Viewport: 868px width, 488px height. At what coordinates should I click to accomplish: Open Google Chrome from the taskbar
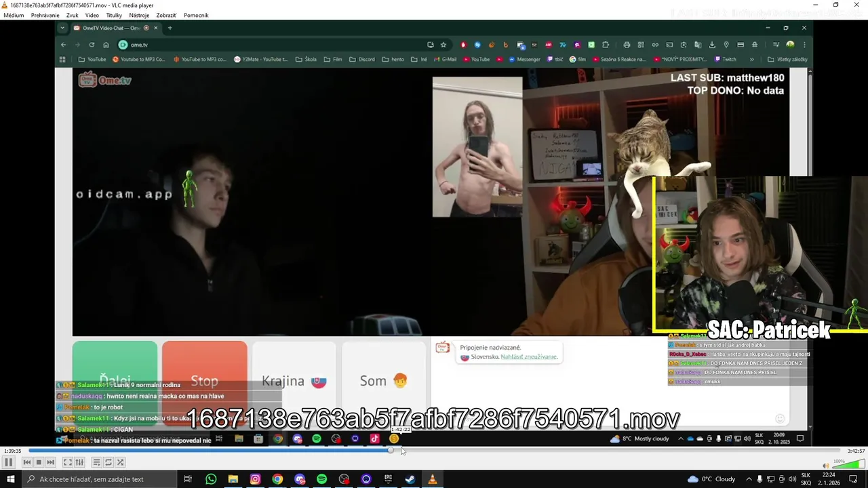point(277,479)
